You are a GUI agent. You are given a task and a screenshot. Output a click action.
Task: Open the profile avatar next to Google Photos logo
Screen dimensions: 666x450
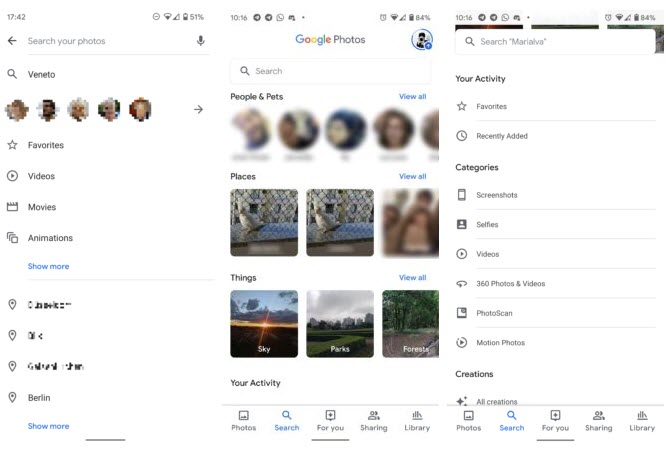coord(421,40)
